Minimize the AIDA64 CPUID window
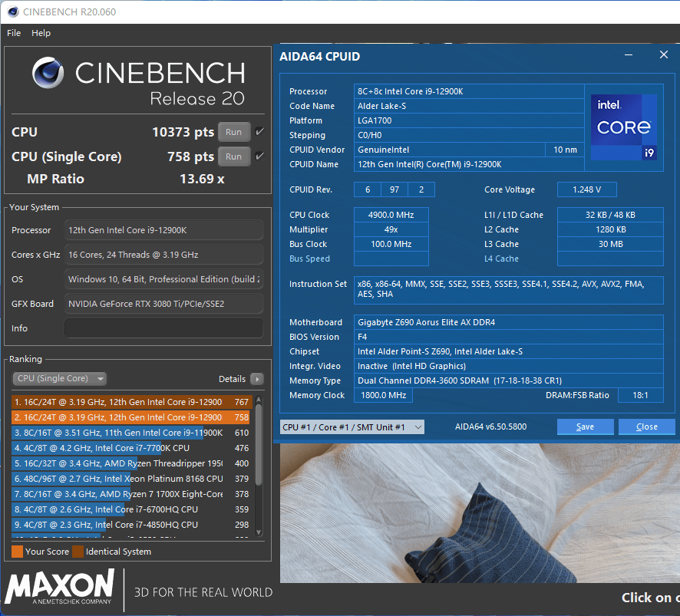The width and height of the screenshot is (680, 616). (x=629, y=55)
